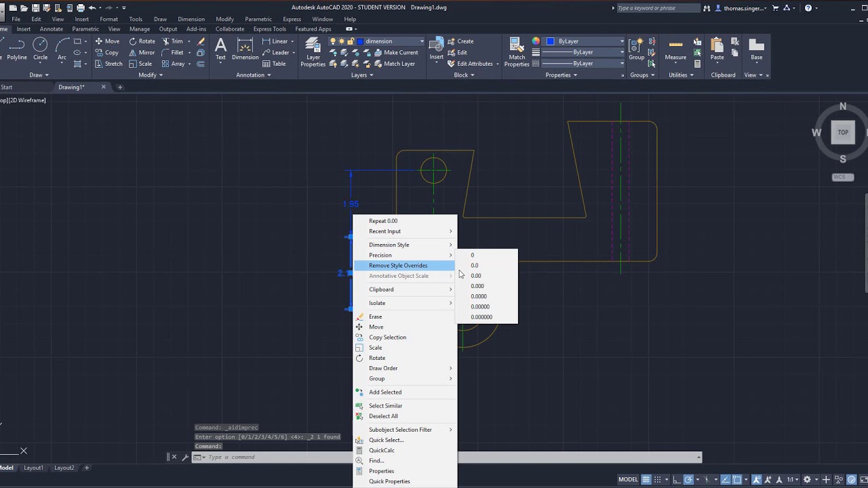Activate the Mirror tool
This screenshot has height=488, width=868.
(142, 52)
